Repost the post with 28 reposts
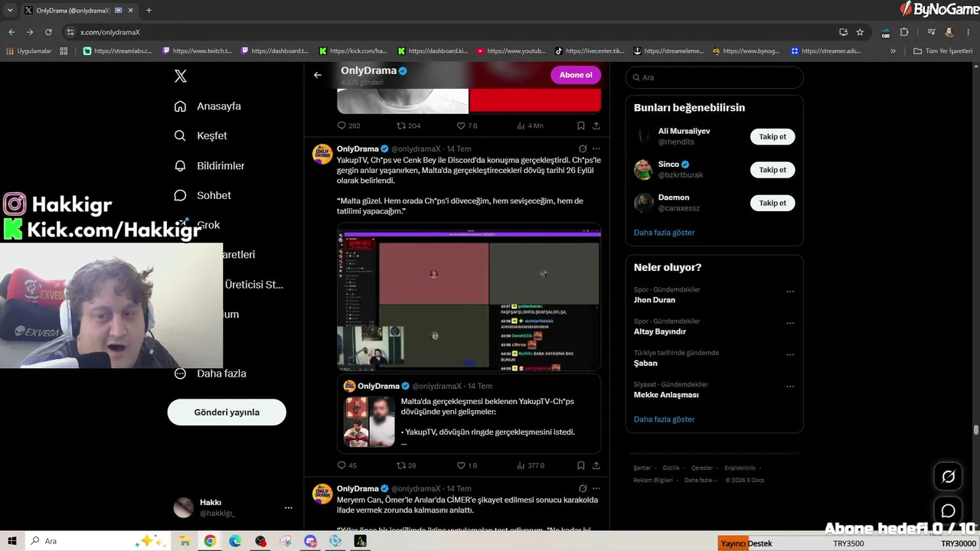Viewport: 980px width, 551px height. pos(407,465)
